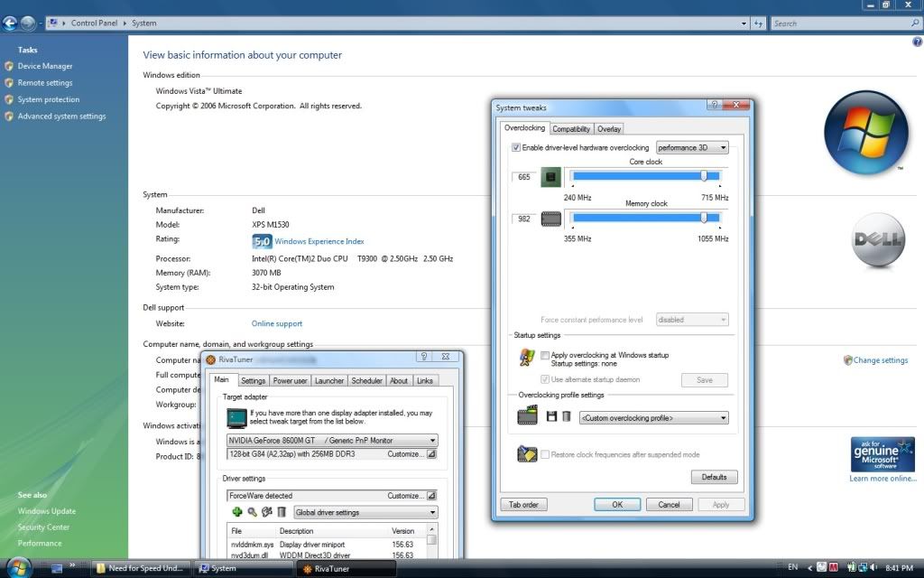The image size is (924, 578).
Task: Select the Overclocking tab
Action: pyautogui.click(x=524, y=128)
